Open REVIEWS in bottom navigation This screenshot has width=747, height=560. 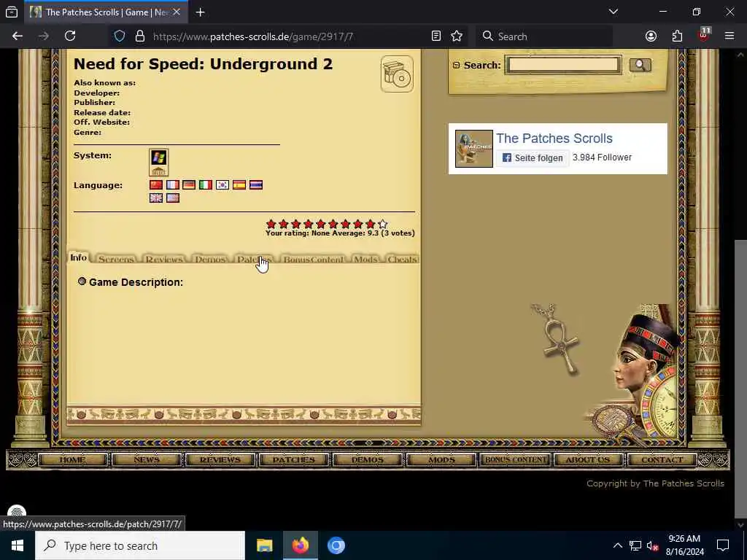pyautogui.click(x=220, y=459)
